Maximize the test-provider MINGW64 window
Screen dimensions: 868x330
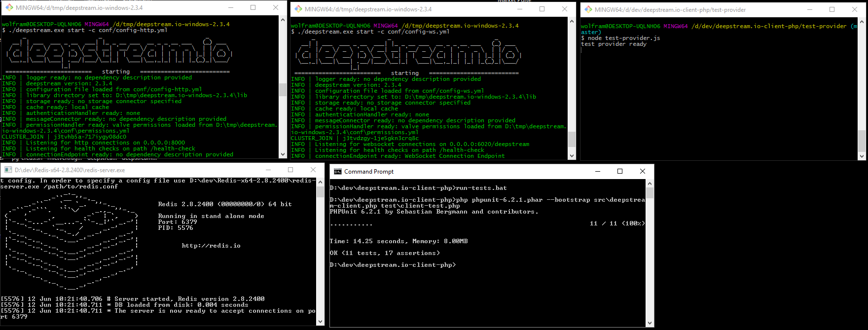[832, 9]
